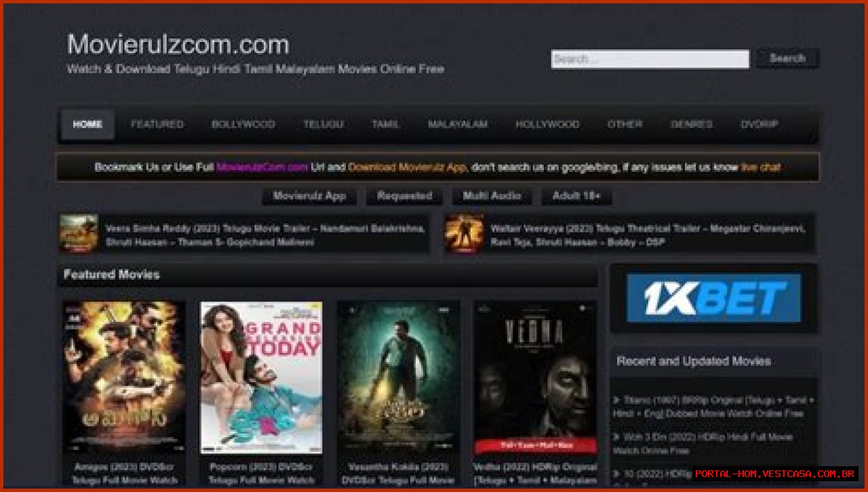
Task: Click the Movierulz App button
Action: point(309,196)
